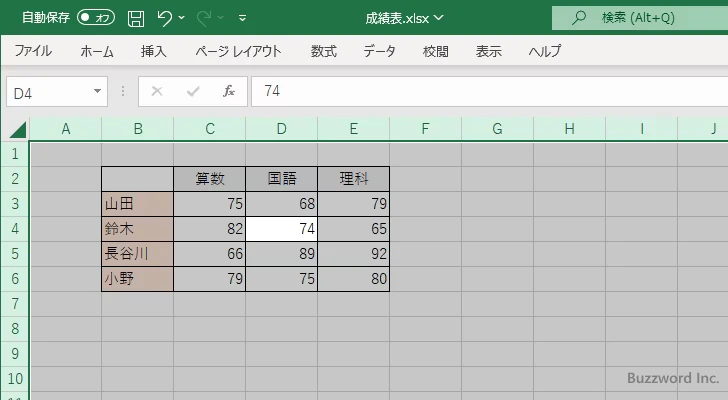
Task: Switch to the ヘルプ tab
Action: click(545, 51)
